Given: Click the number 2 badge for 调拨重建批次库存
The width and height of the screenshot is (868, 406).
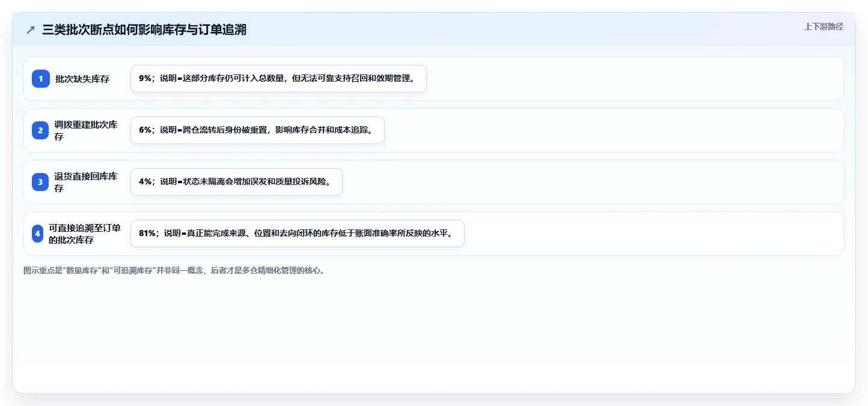Looking at the screenshot, I should pos(41,130).
